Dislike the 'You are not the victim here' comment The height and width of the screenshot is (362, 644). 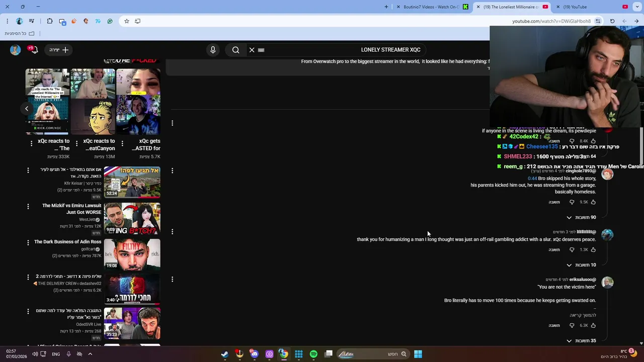tap(572, 325)
